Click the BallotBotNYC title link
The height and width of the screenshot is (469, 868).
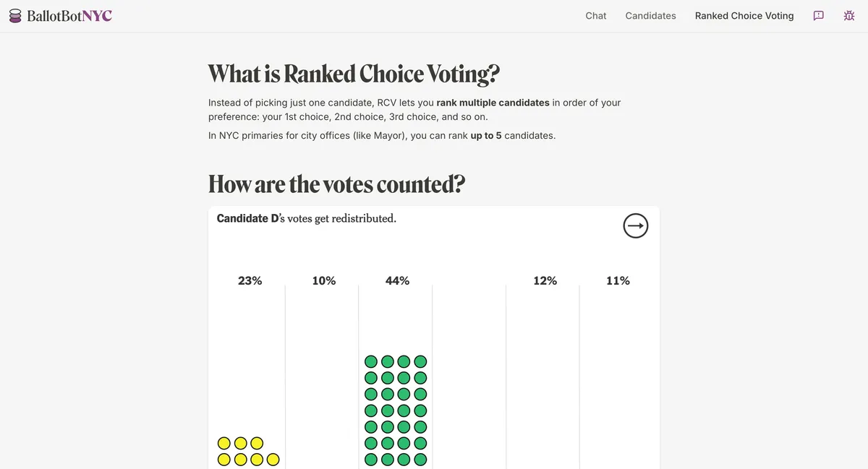(69, 16)
